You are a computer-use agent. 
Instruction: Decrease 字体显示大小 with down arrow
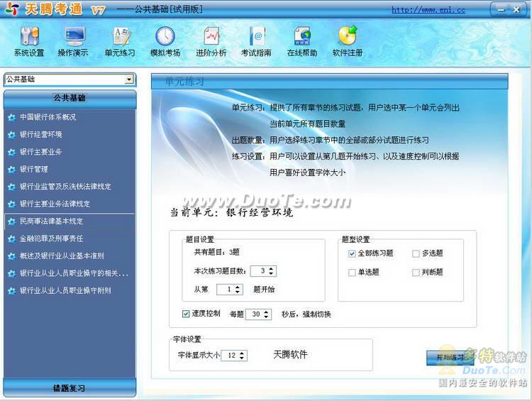coord(242,358)
